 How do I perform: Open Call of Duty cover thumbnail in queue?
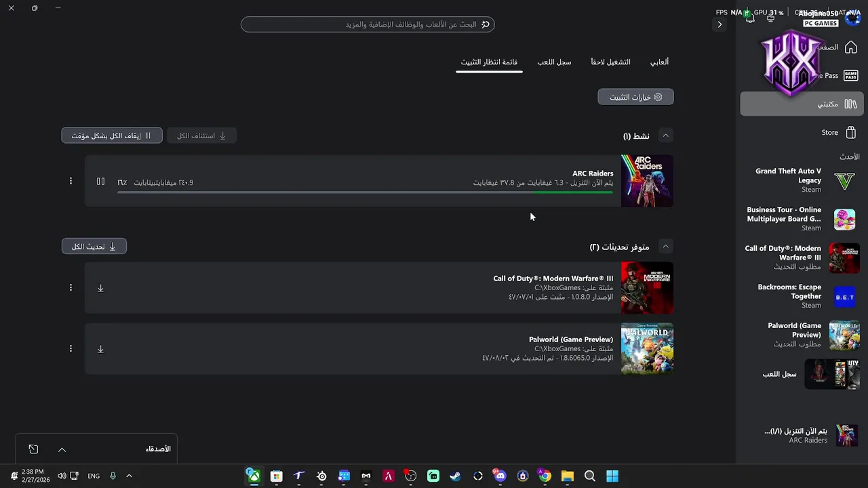coord(647,287)
